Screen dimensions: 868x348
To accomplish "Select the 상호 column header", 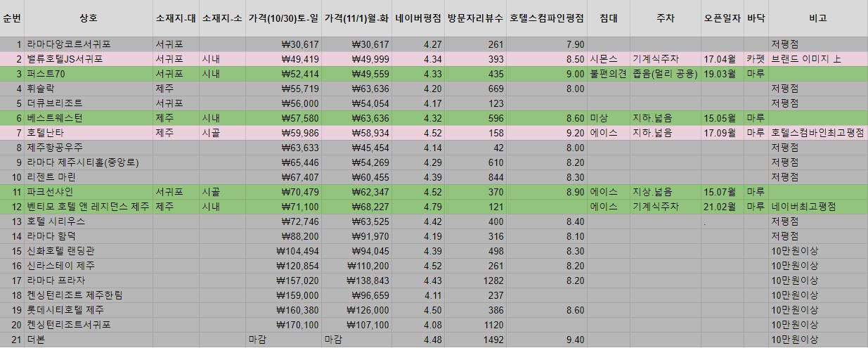I will [x=89, y=18].
